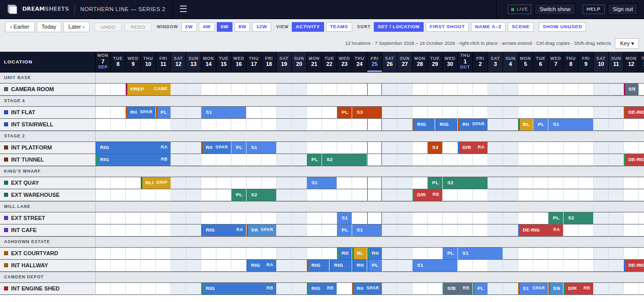
Task: Click the INT CAFE location name
Action: (25, 230)
